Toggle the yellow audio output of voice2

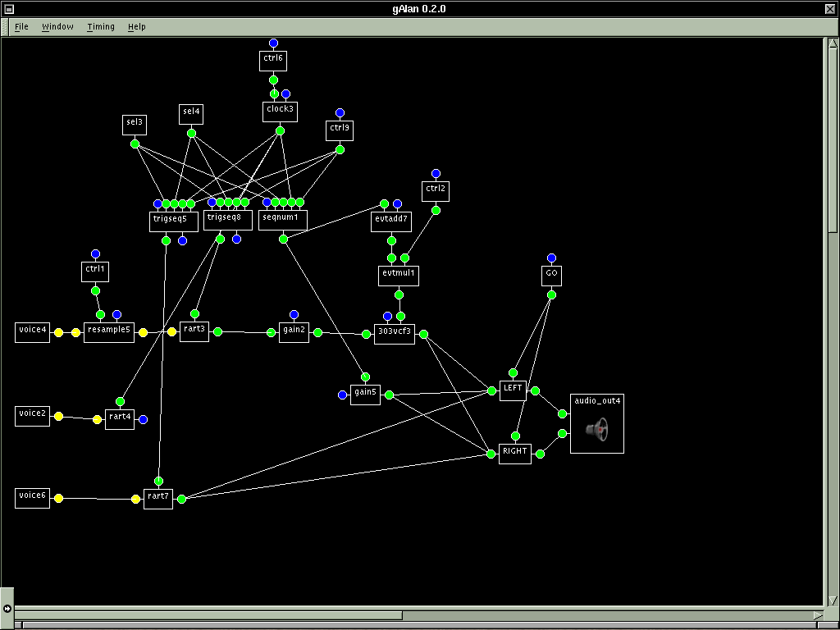point(57,416)
